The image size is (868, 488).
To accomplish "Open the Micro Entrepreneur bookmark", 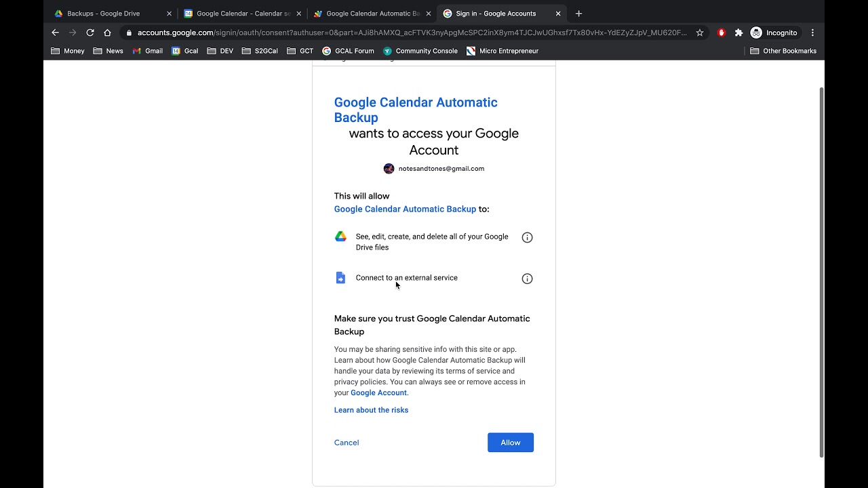I will pos(502,51).
